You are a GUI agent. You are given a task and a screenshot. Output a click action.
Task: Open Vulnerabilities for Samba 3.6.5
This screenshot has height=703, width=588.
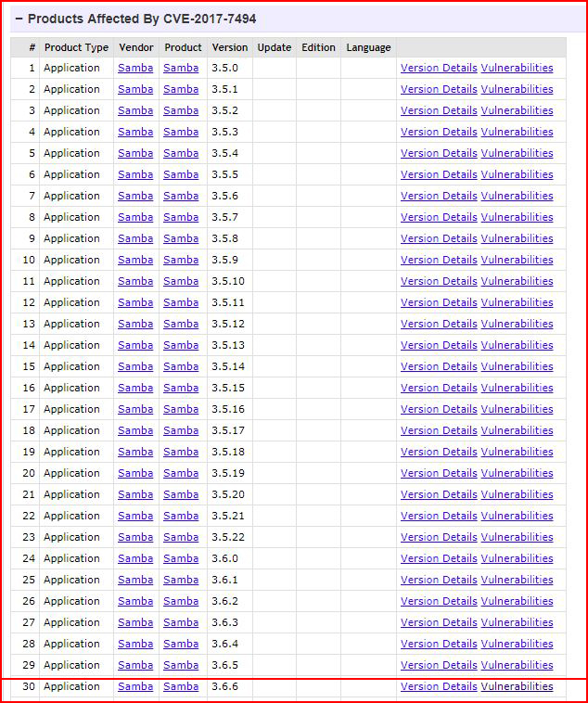point(517,665)
